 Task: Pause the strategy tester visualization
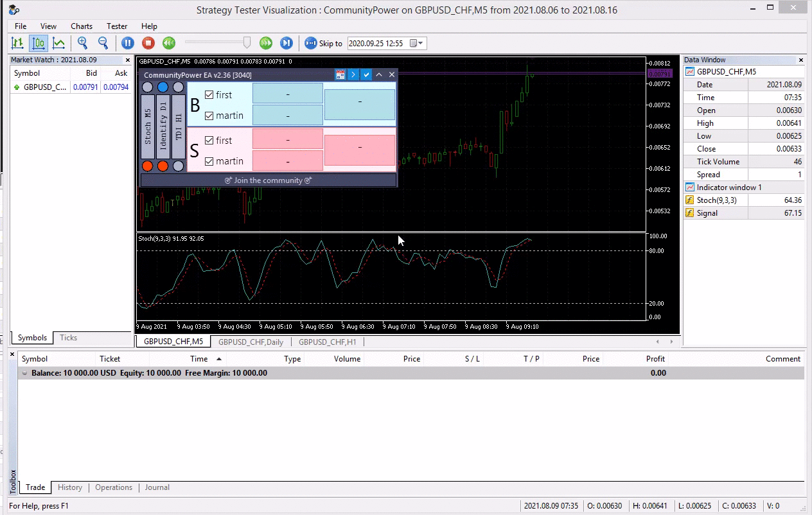128,43
